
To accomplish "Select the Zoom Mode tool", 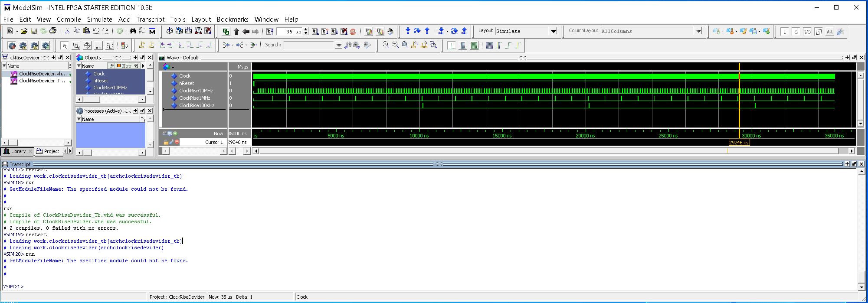I will pos(76,45).
